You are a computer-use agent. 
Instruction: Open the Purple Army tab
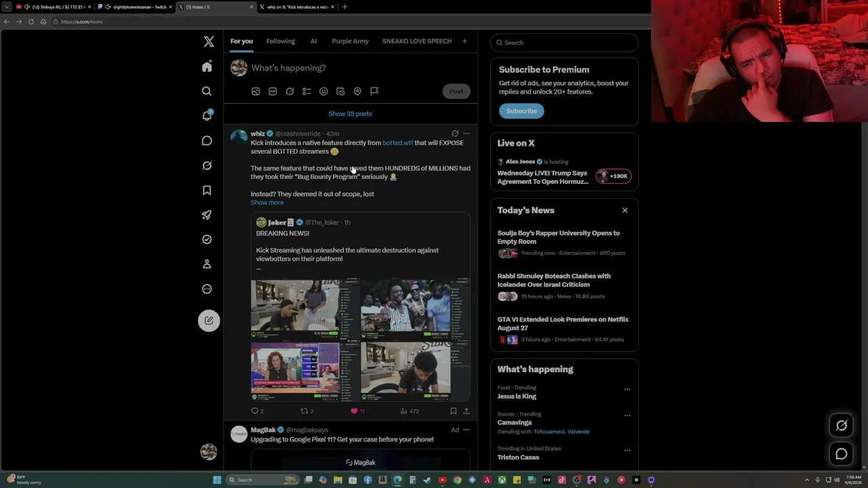tap(351, 41)
